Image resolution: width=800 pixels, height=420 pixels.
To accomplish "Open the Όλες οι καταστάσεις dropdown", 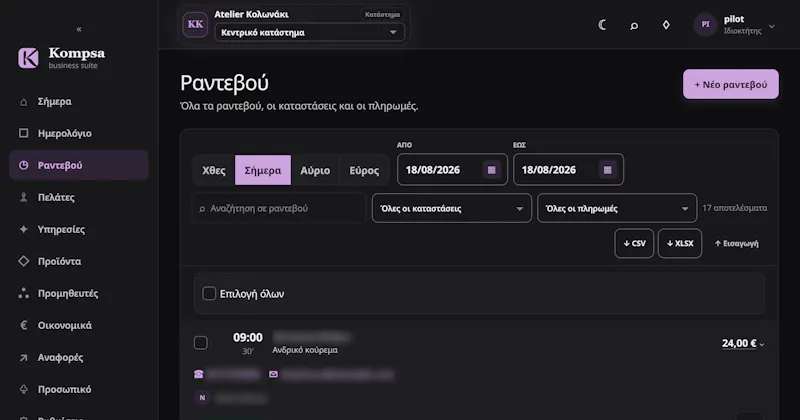I will pos(452,208).
